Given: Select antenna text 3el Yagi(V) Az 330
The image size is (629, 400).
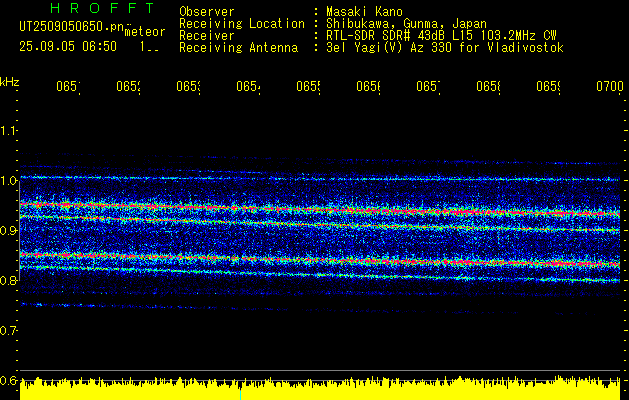Looking at the screenshot, I should [x=391, y=48].
